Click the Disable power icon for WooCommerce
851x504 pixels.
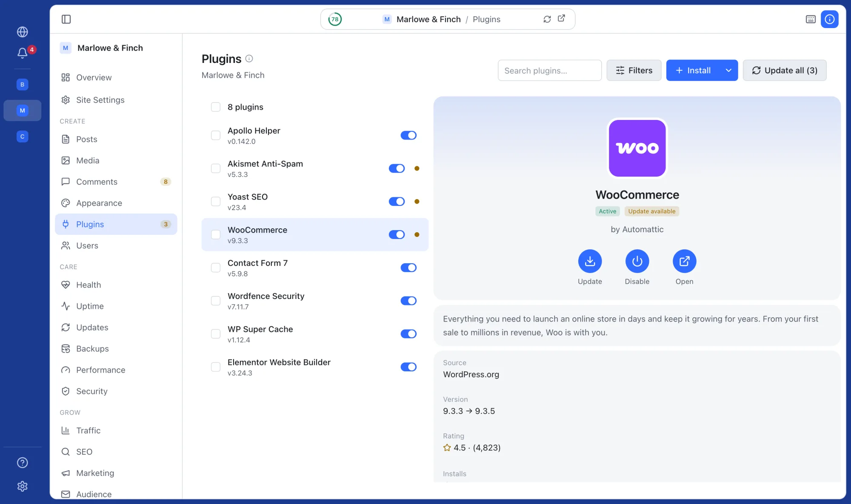[x=637, y=261]
